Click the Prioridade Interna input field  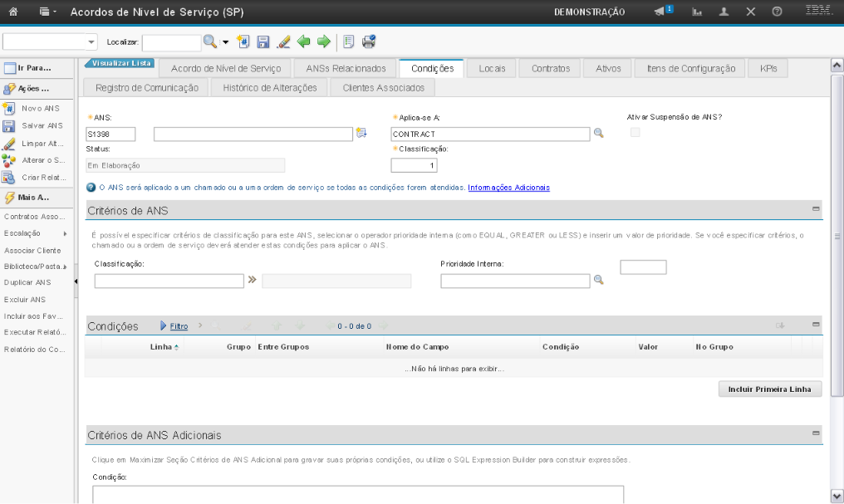coord(514,281)
